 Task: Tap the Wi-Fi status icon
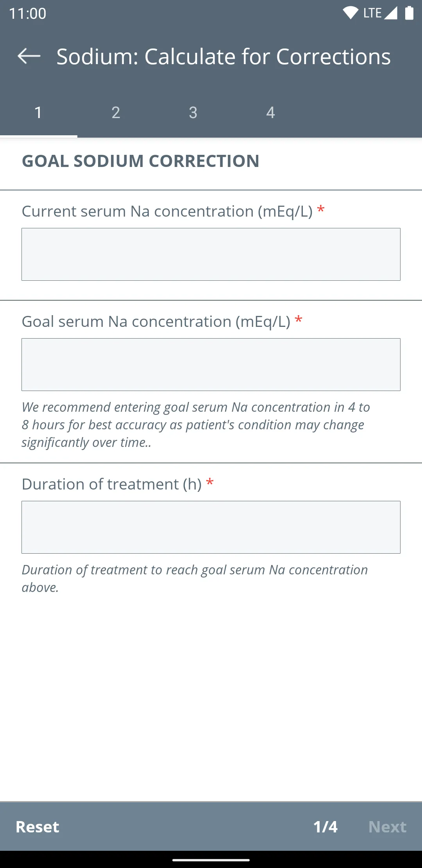tap(350, 13)
